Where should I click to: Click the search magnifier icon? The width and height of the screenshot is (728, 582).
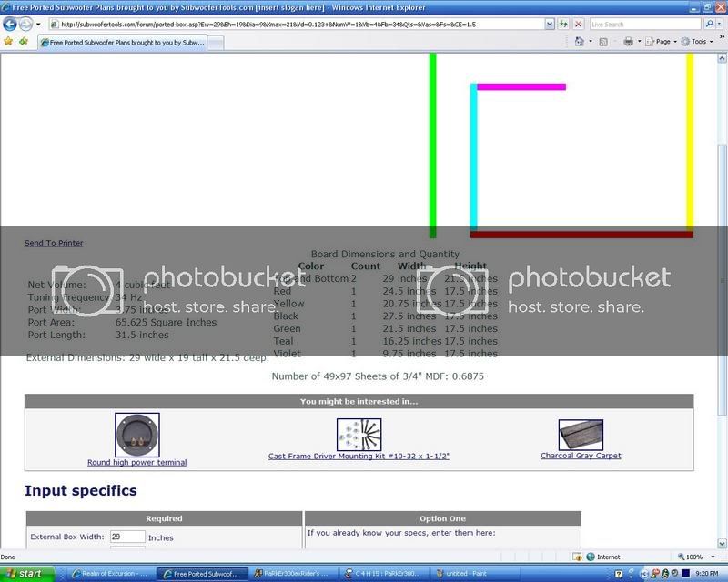pyautogui.click(x=709, y=25)
